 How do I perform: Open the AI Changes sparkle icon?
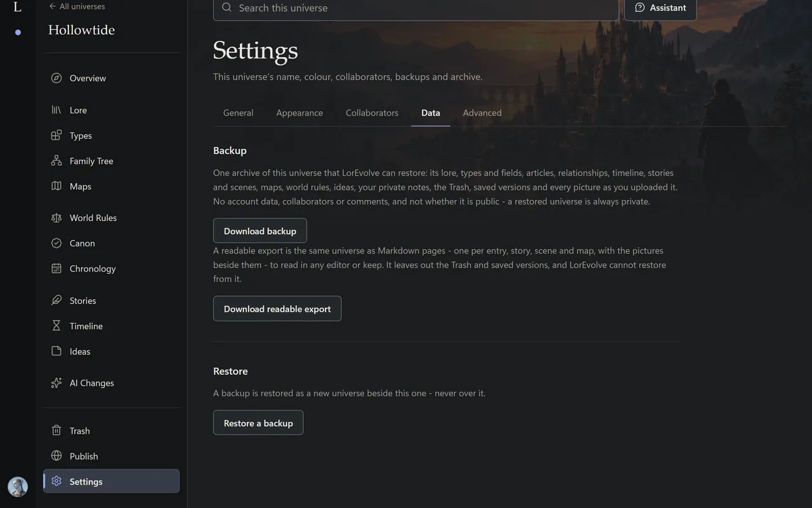click(56, 383)
